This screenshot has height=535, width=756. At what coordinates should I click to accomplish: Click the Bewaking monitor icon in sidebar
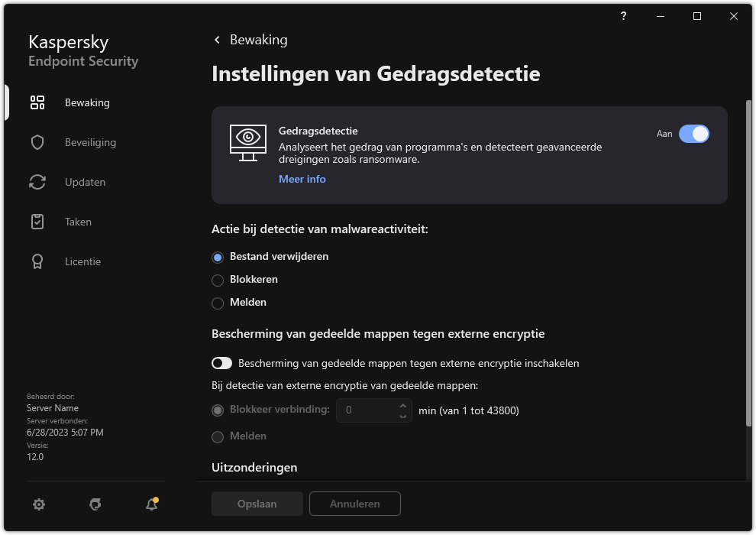(x=37, y=102)
